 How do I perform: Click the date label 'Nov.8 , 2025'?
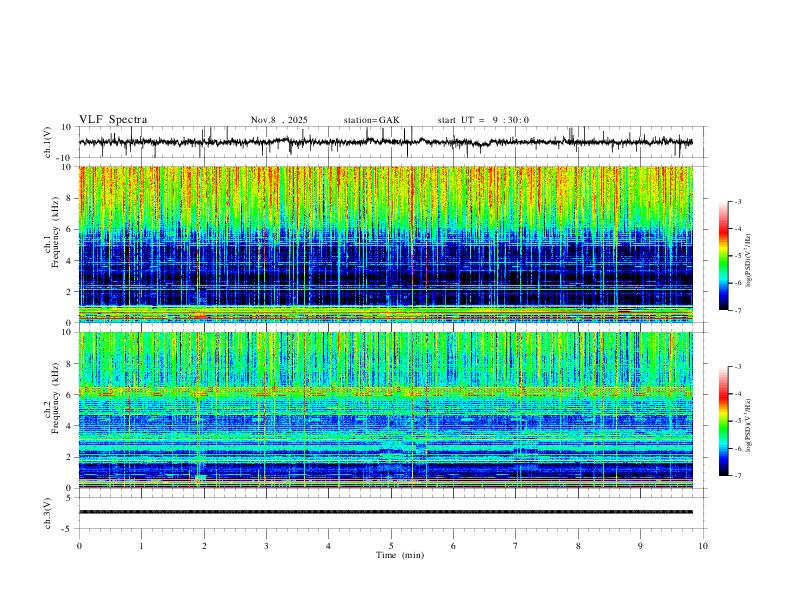point(279,120)
